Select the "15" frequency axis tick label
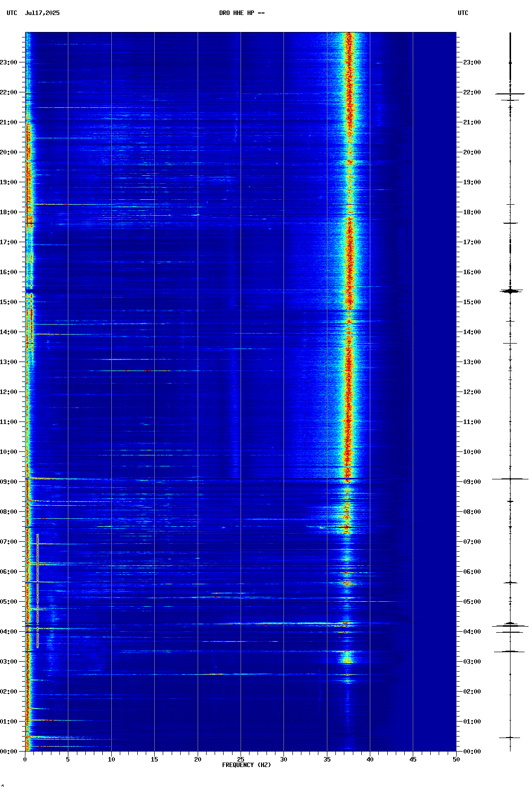Screen dimensions: 532x791 tap(154, 760)
